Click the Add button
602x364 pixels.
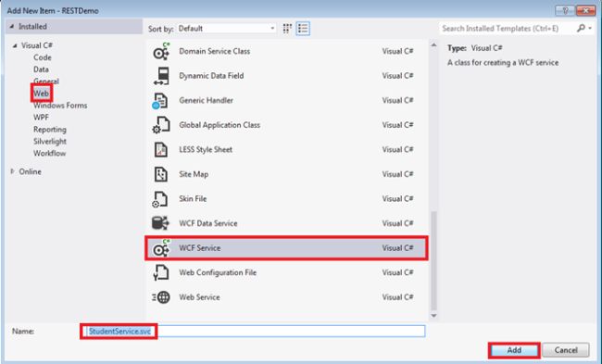pos(514,350)
